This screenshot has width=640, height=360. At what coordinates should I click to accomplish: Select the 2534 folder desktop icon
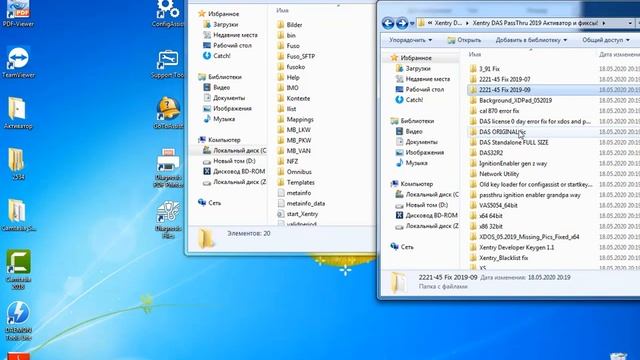coord(16,164)
